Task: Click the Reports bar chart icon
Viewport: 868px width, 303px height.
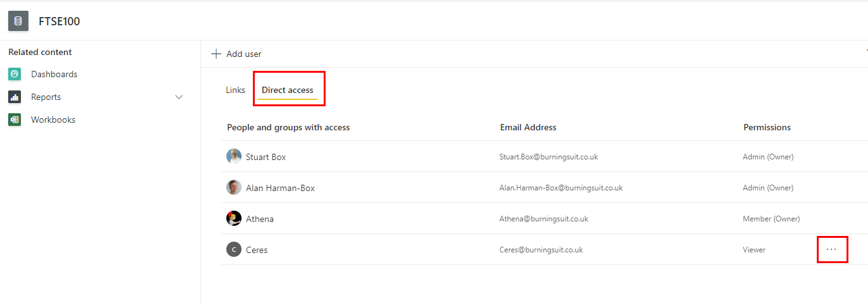Action: [x=15, y=97]
